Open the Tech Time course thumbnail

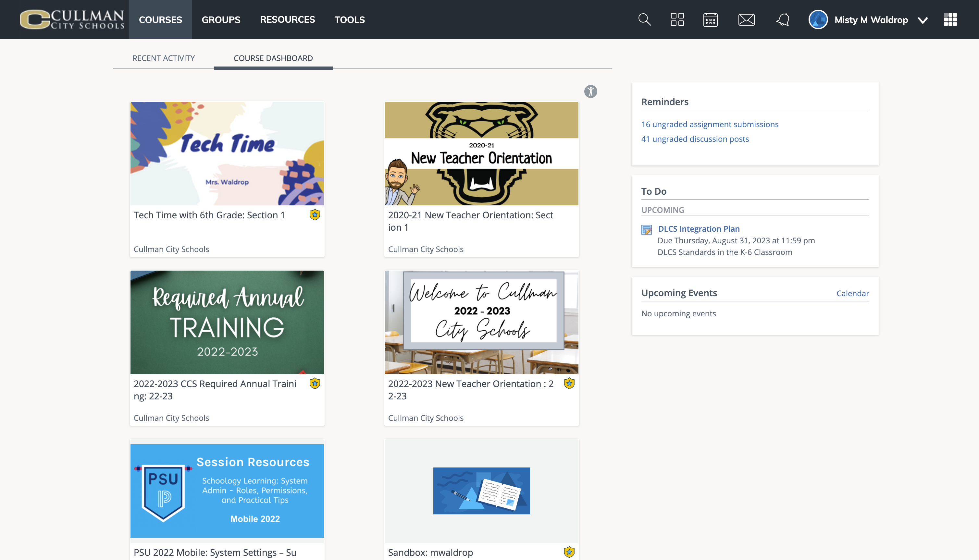(227, 153)
